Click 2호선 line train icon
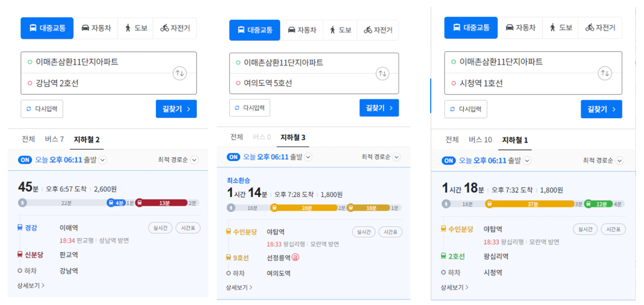This screenshot has height=305, width=644. coord(443,256)
